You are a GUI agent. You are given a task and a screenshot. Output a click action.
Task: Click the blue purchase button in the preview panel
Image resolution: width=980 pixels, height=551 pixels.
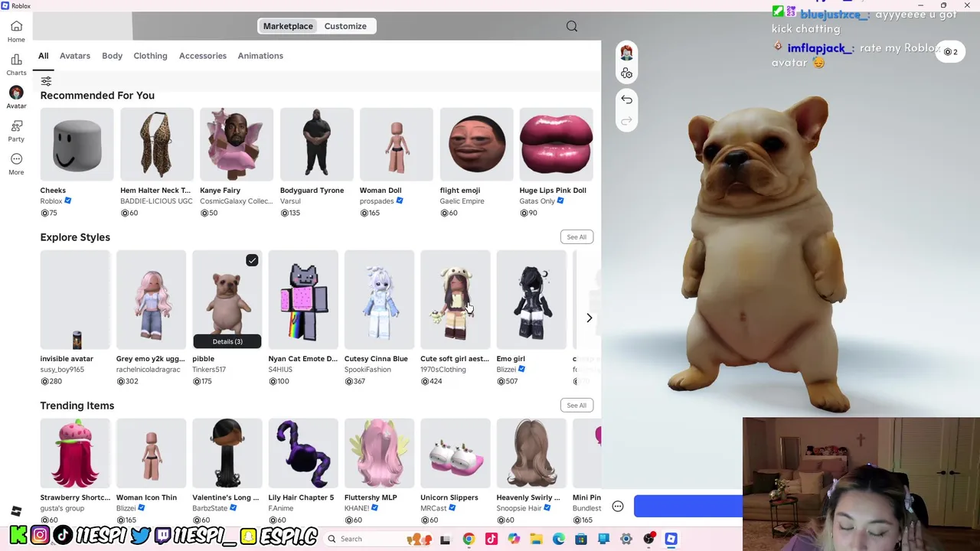click(688, 507)
